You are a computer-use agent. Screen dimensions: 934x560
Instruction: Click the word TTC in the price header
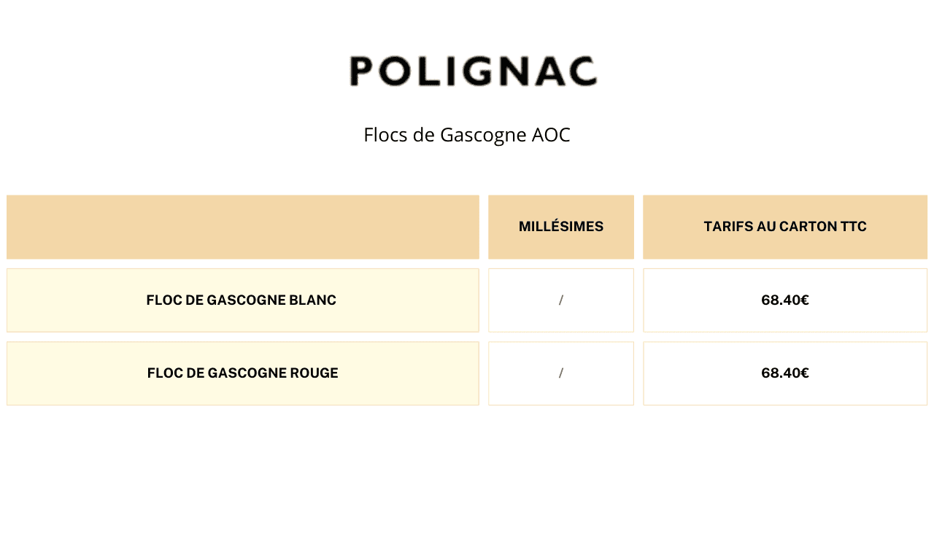click(x=854, y=227)
